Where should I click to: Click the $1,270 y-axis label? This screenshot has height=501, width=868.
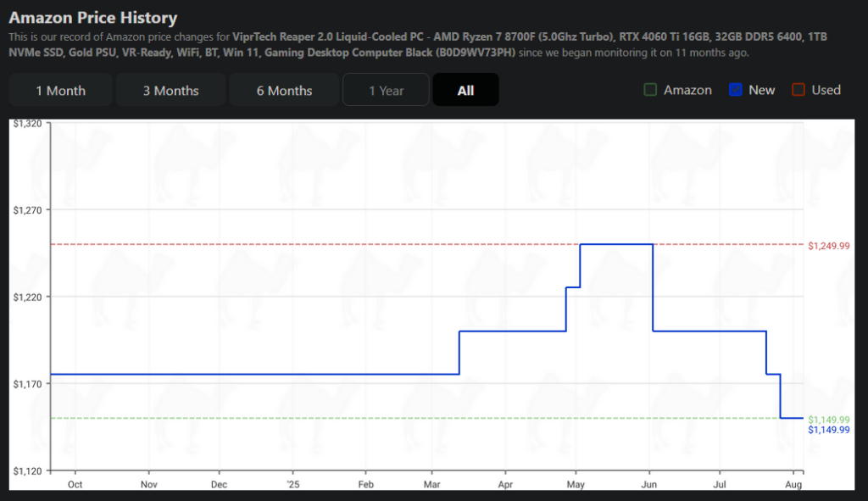click(x=28, y=210)
